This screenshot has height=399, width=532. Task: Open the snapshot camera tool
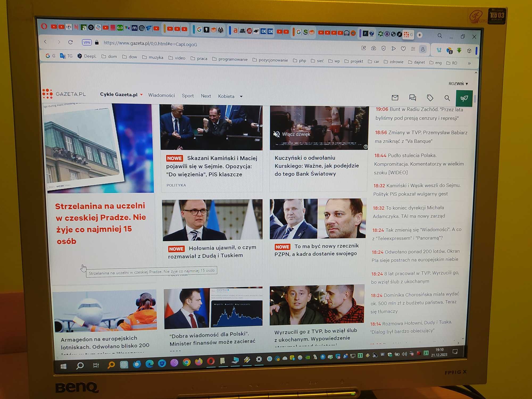374,48
